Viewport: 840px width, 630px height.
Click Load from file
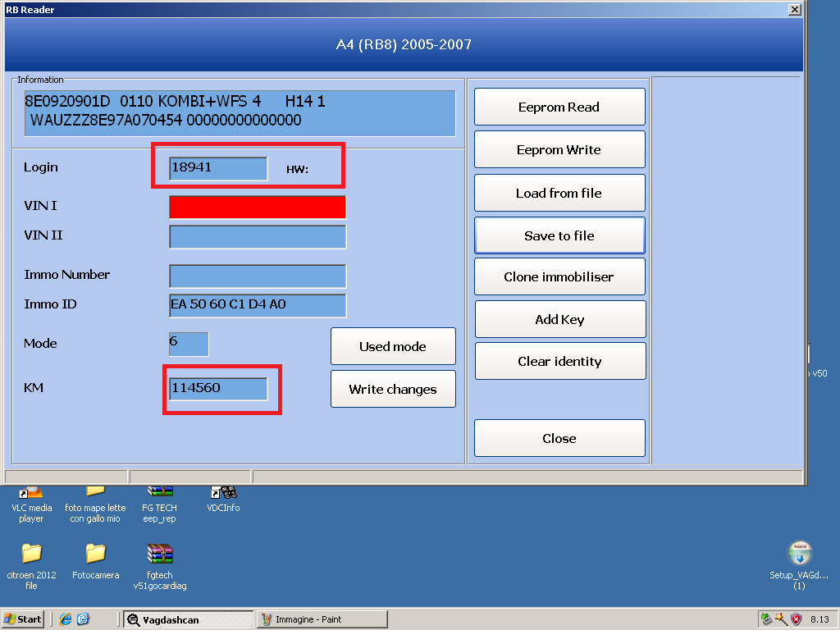click(559, 194)
